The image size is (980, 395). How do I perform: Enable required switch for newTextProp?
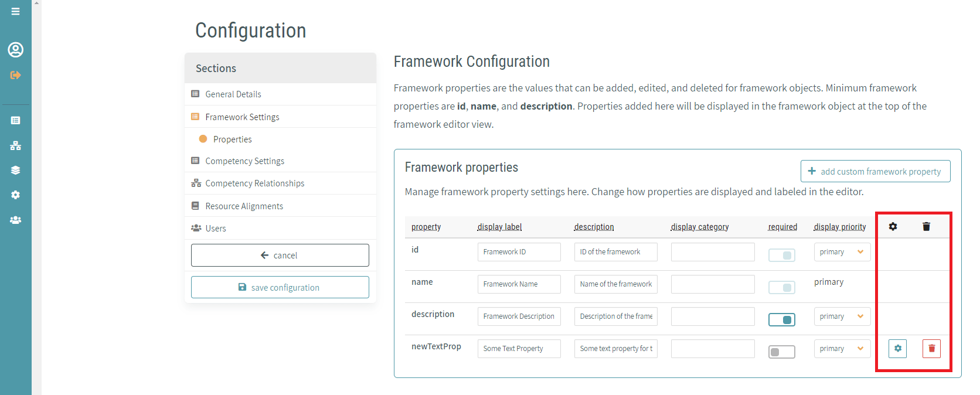pos(782,352)
